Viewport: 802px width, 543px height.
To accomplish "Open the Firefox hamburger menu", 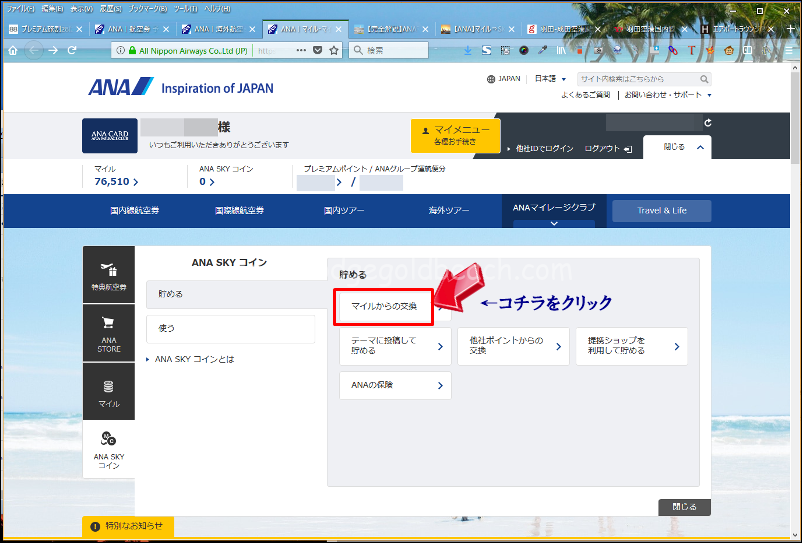I will tap(789, 50).
